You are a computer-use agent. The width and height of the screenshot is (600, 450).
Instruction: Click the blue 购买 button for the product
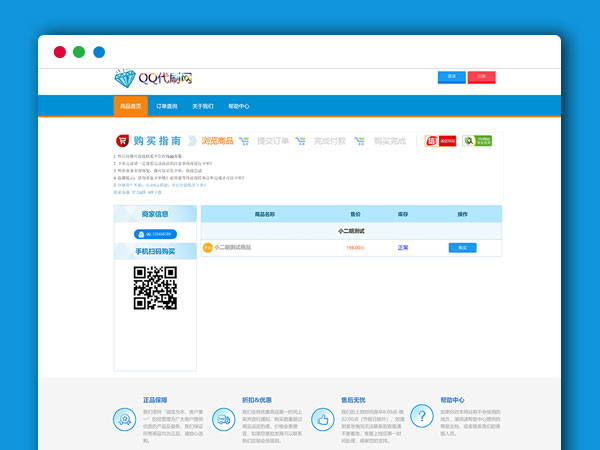pyautogui.click(x=462, y=247)
